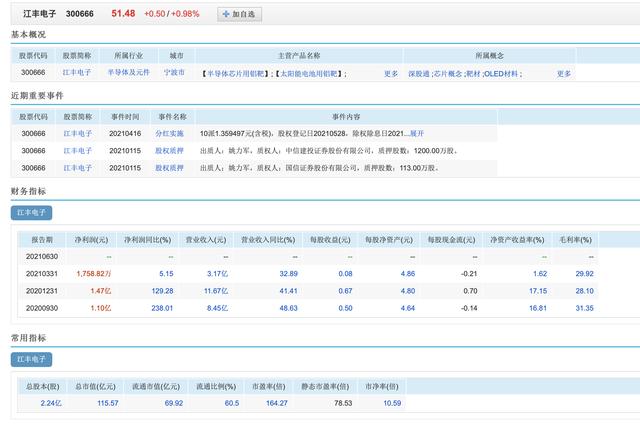Click static P/E value 78.53
This screenshot has height=427, width=640.
coord(343,403)
